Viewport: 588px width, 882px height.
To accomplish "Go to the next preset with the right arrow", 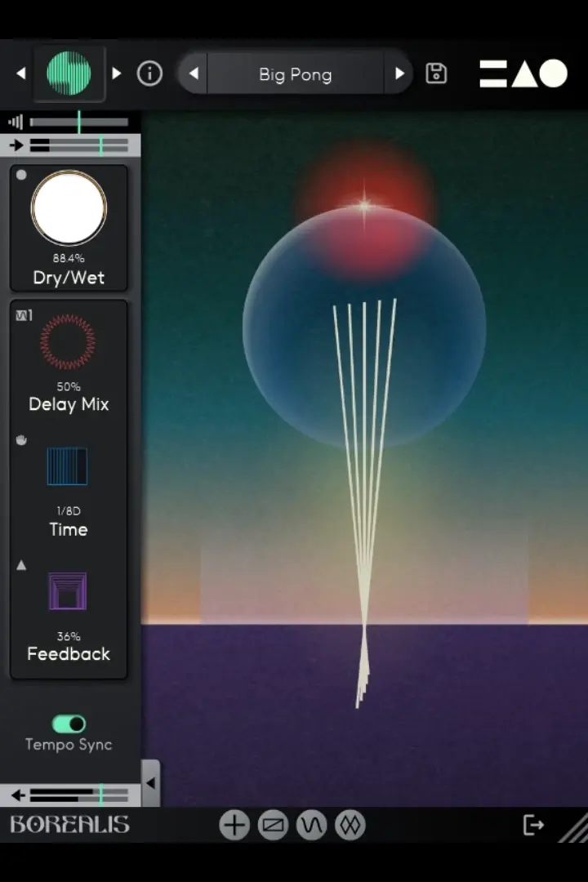I will (399, 73).
